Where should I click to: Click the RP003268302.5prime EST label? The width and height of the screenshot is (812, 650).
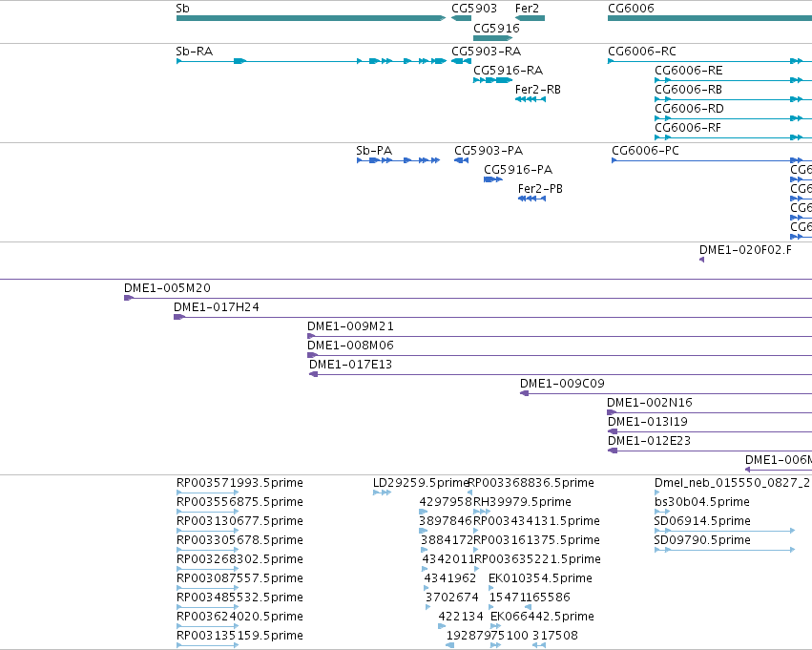(x=239, y=560)
